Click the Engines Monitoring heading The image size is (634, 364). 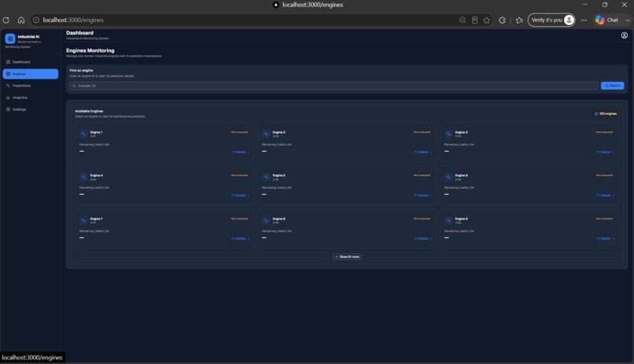tap(90, 50)
